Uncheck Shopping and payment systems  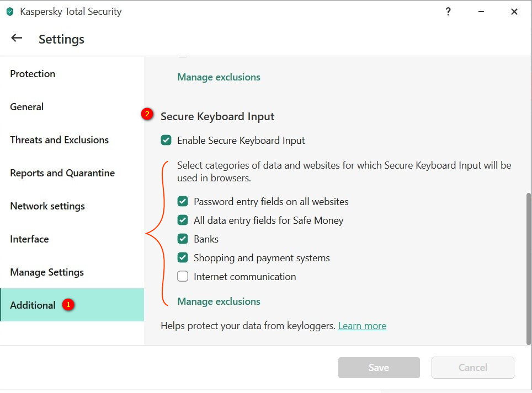tap(183, 258)
